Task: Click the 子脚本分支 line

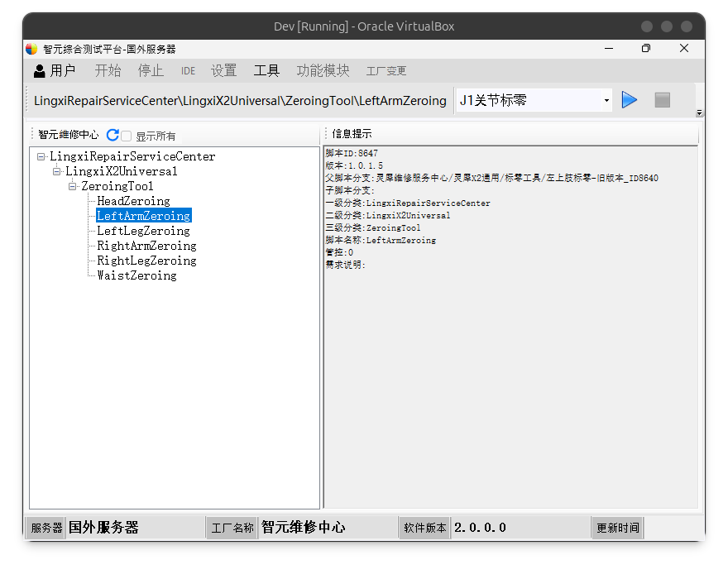Action: coord(350,191)
